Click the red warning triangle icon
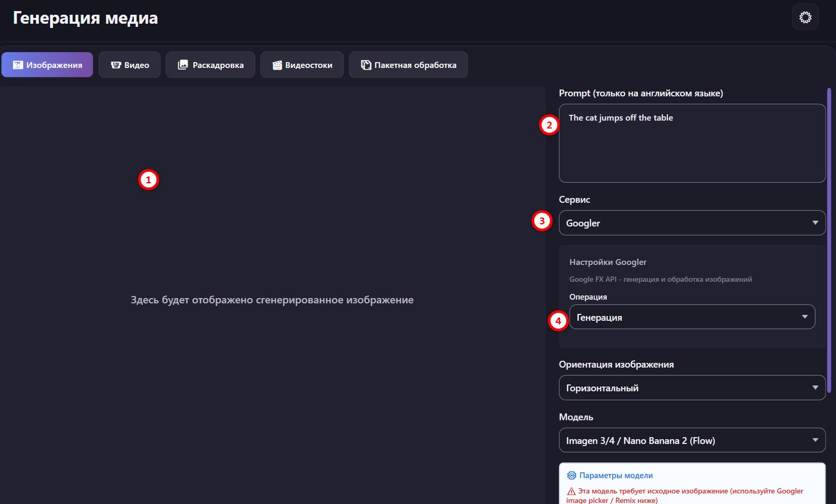This screenshot has width=836, height=504. (x=571, y=491)
